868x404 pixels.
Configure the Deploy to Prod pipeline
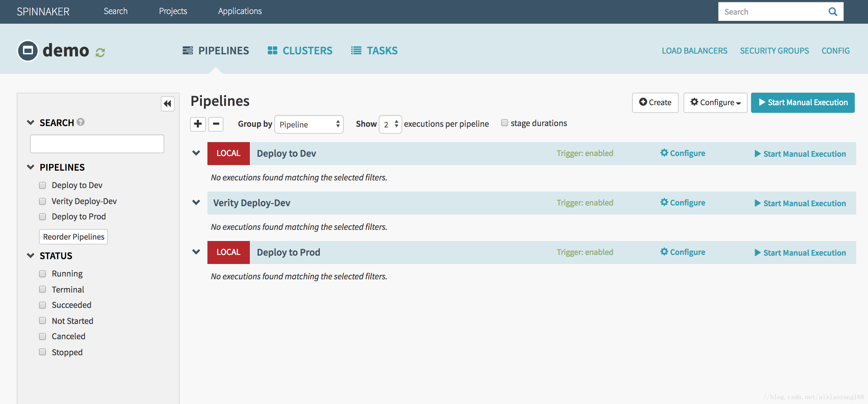tap(682, 252)
